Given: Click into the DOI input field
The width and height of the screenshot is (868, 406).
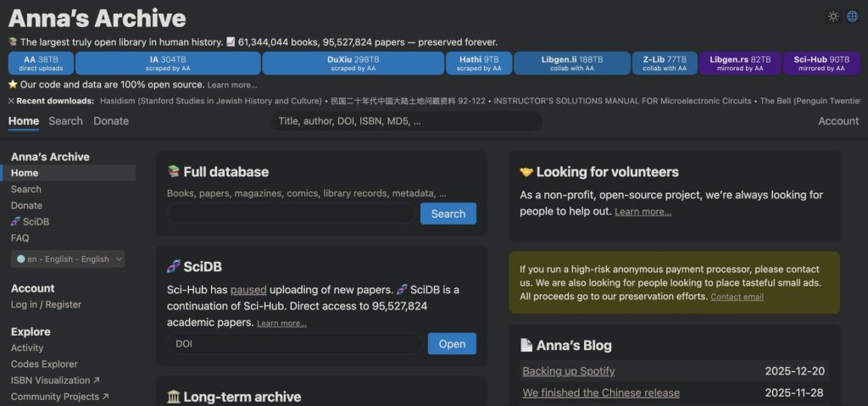Looking at the screenshot, I should 294,344.
